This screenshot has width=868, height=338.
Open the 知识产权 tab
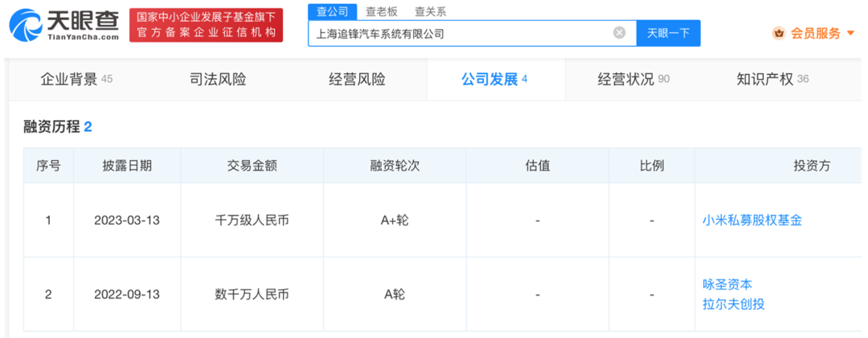[x=772, y=79]
